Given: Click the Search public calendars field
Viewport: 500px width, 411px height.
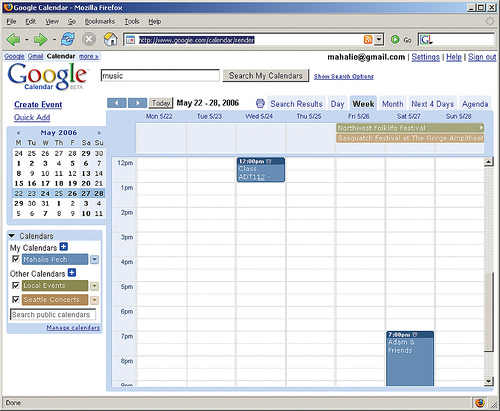Looking at the screenshot, I should pos(53,314).
